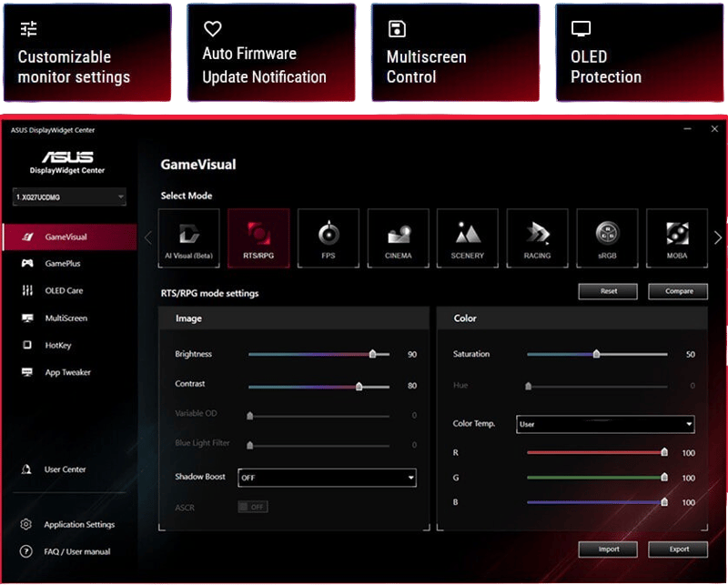Click the Brightness slider handle
The width and height of the screenshot is (728, 585).
click(372, 354)
